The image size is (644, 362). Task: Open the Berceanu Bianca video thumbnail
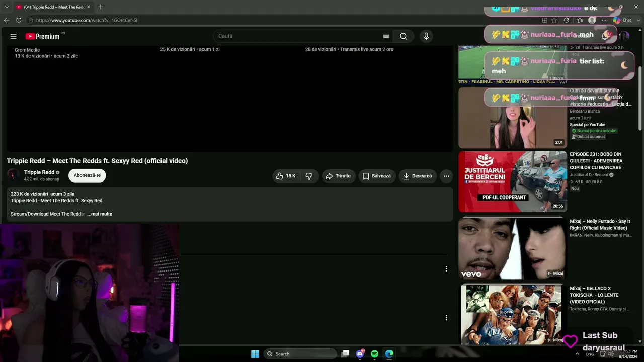pos(513,118)
